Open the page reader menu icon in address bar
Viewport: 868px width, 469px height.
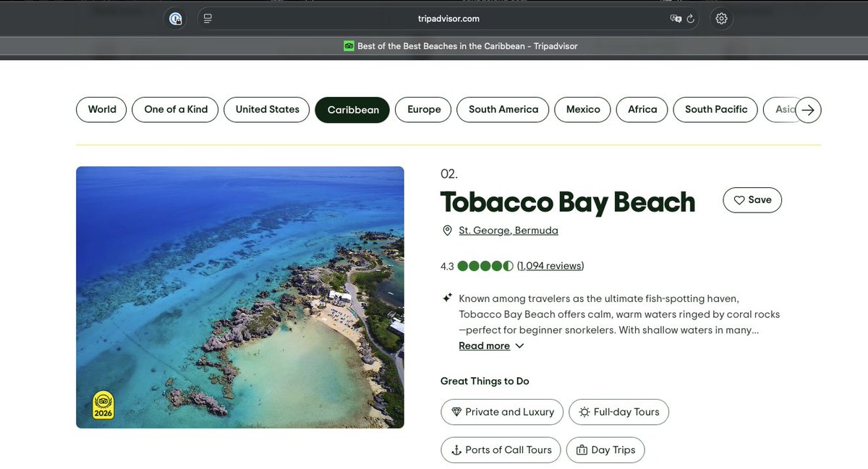click(208, 19)
